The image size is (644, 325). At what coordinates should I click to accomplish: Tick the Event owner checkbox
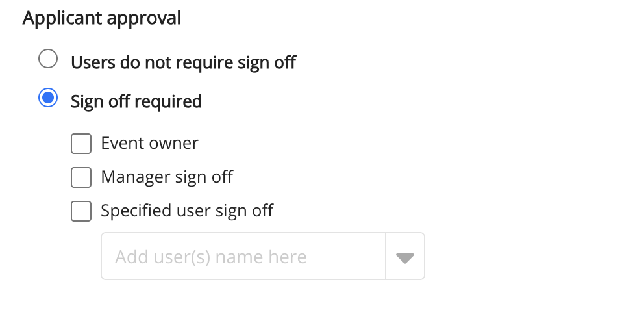(81, 144)
